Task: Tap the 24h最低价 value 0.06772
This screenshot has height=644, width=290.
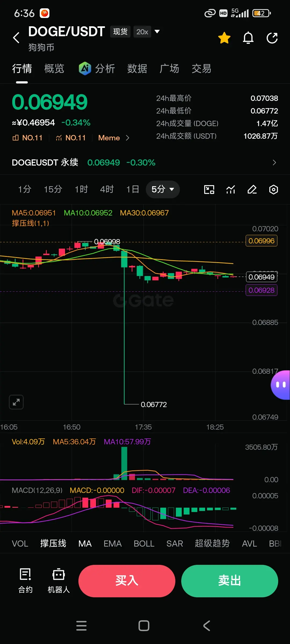Action: pyautogui.click(x=264, y=111)
